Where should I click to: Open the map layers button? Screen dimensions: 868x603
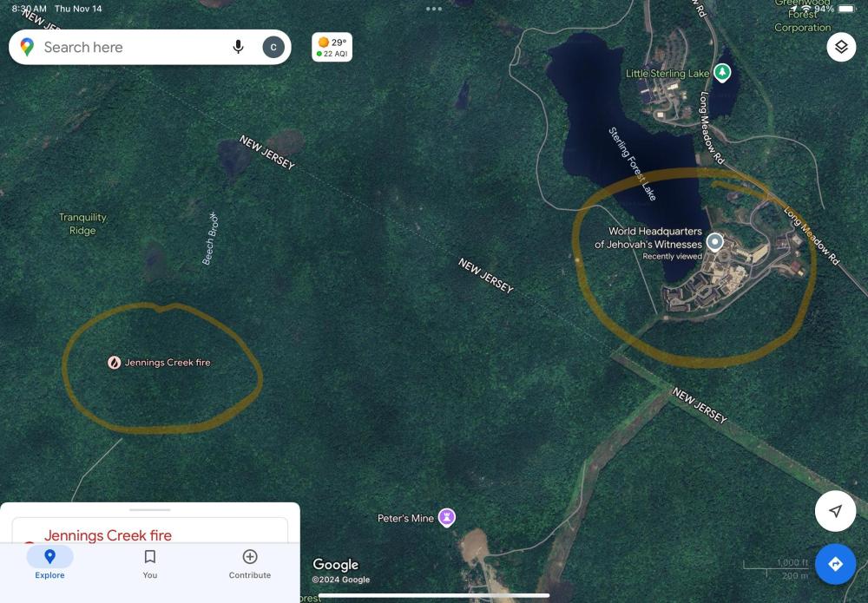point(841,47)
